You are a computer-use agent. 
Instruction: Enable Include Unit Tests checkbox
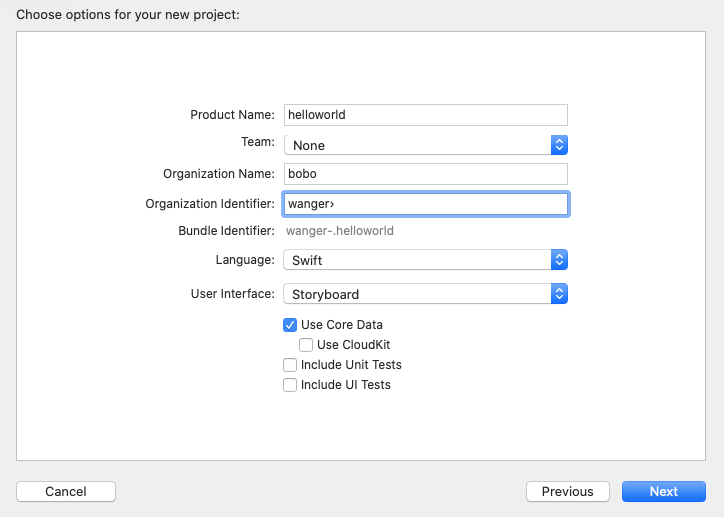tap(290, 365)
